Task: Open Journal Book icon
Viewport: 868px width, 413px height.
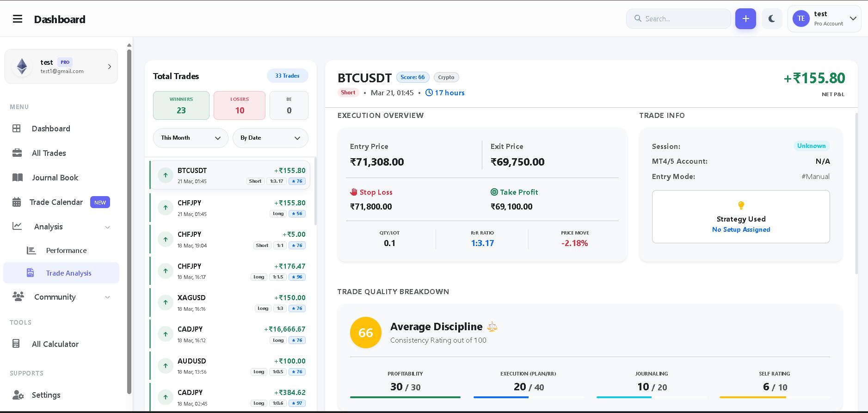Action: coord(18,178)
